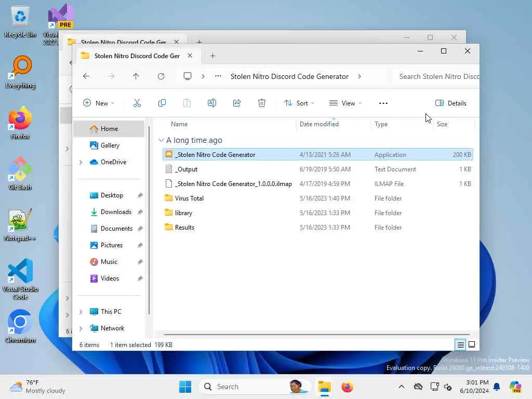Select the ILMAP file
This screenshot has width=532, height=399.
click(317, 184)
